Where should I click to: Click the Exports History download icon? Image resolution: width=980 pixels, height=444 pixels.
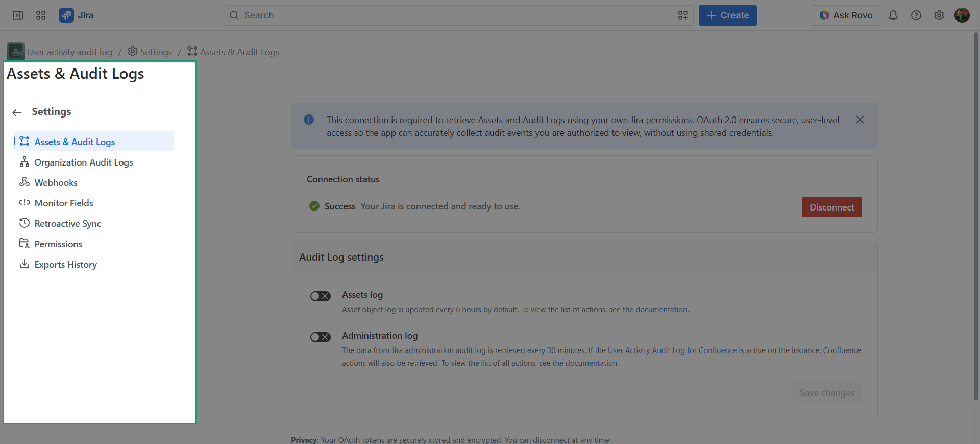tap(24, 264)
